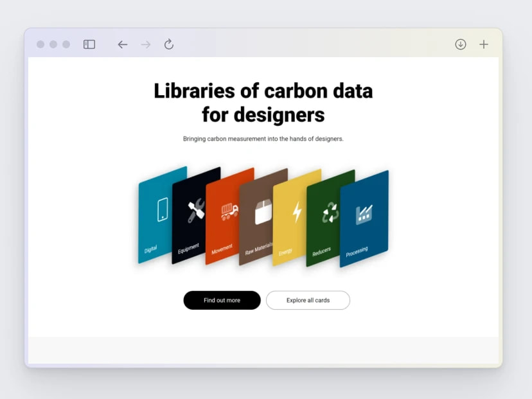
Task: Click the third gray window control dot
Action: [66, 44]
